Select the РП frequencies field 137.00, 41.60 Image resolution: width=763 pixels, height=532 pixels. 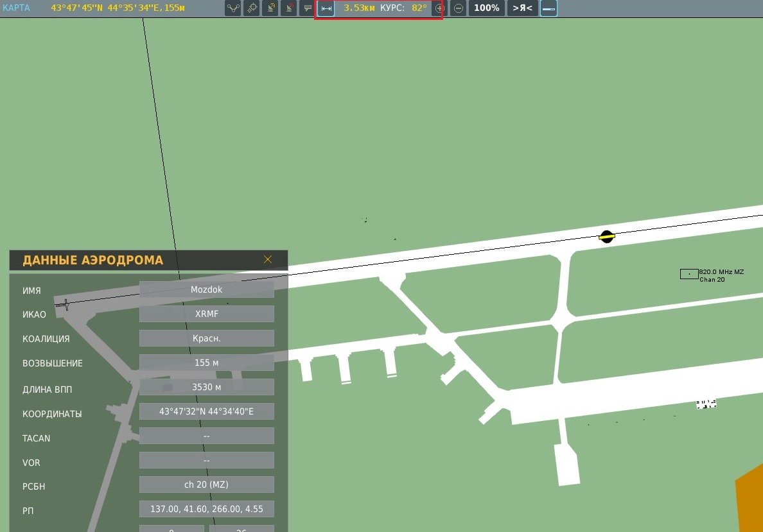coord(206,509)
